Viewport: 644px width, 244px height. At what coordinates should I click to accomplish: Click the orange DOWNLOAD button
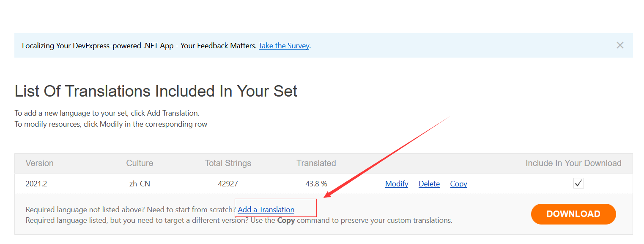click(573, 214)
